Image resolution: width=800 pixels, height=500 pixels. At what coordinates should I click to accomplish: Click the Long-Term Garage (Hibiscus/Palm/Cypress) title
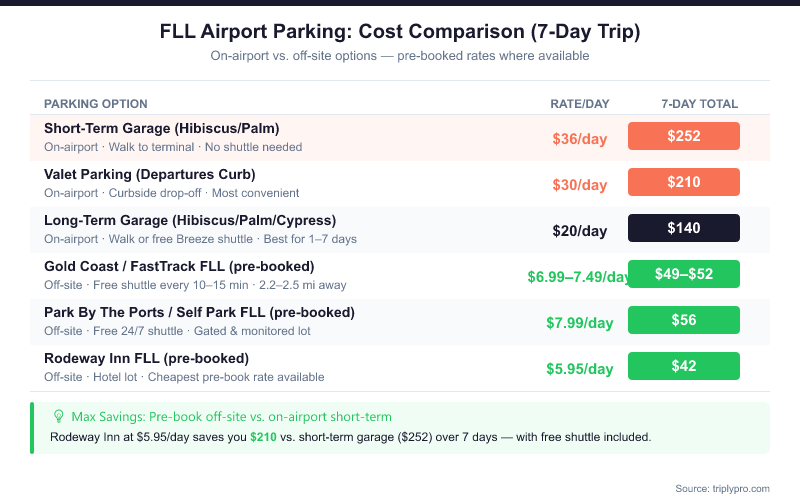tap(190, 220)
